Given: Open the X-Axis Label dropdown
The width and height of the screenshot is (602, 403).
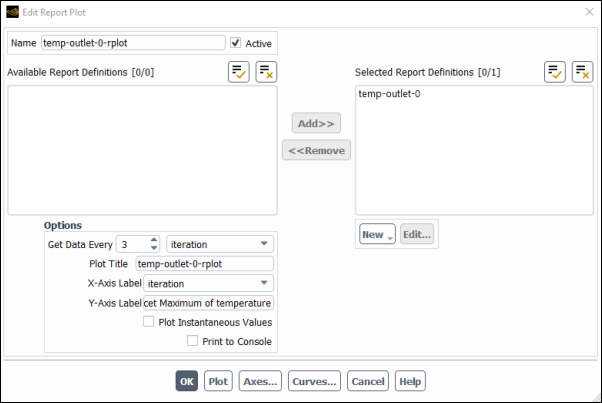Looking at the screenshot, I should click(208, 283).
